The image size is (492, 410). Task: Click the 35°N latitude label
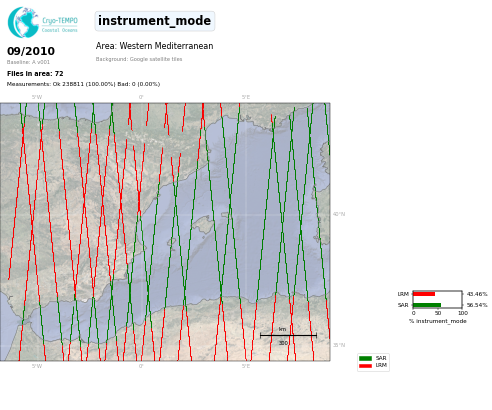[339, 345]
